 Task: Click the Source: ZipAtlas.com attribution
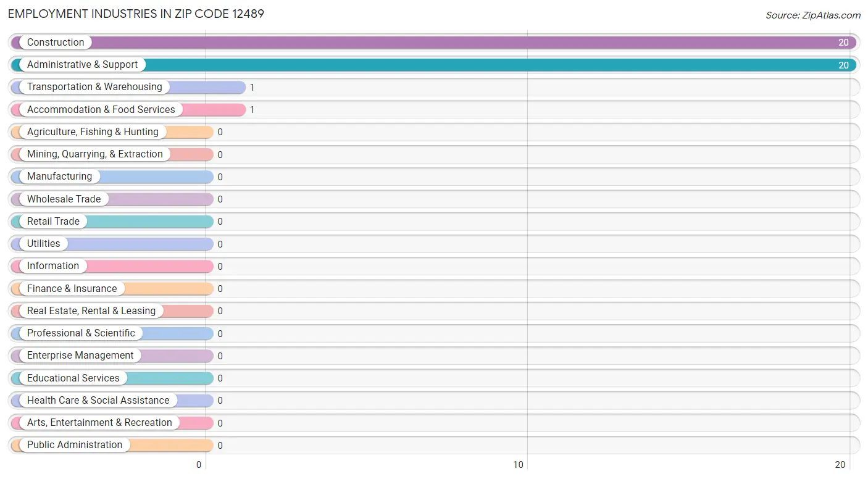[813, 15]
